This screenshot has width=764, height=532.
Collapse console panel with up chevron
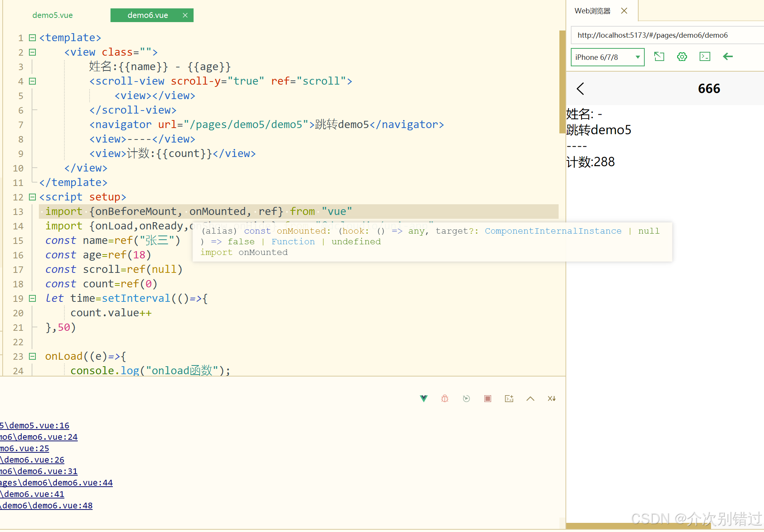click(x=530, y=399)
